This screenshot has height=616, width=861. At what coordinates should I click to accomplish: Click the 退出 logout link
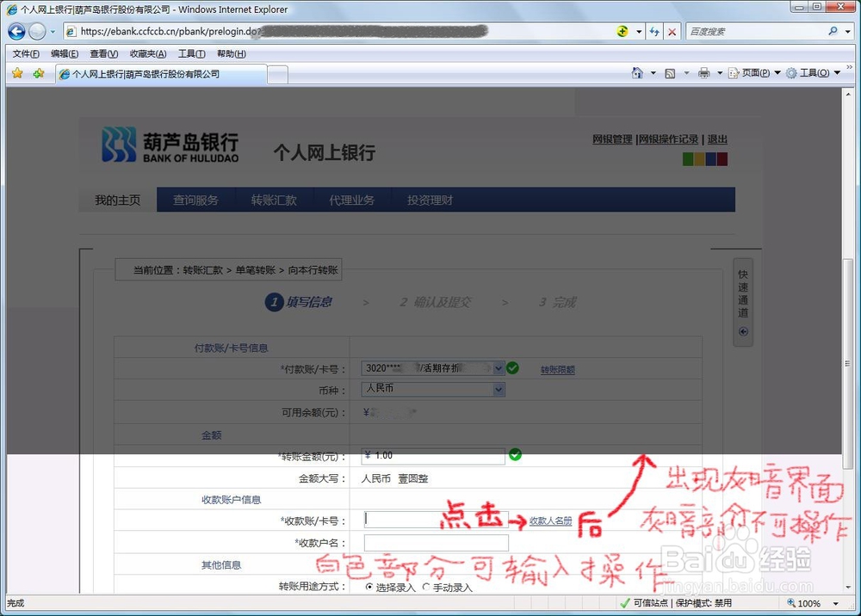(x=717, y=139)
